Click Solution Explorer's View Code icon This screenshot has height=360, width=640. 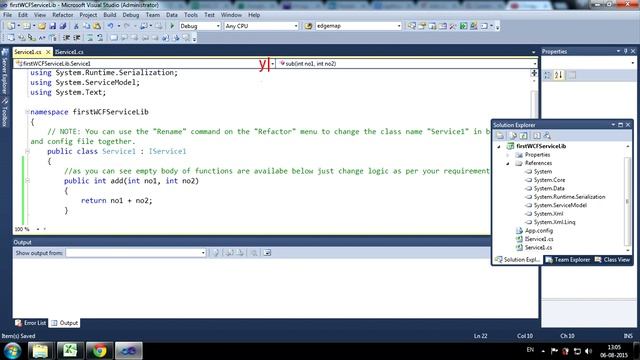coord(537,136)
